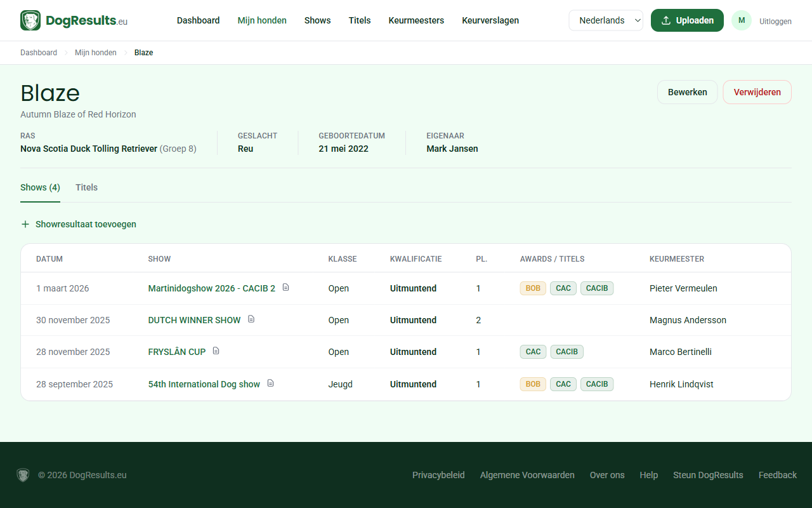812x508 pixels.
Task: Click the Verwijderen button
Action: pyautogui.click(x=757, y=92)
